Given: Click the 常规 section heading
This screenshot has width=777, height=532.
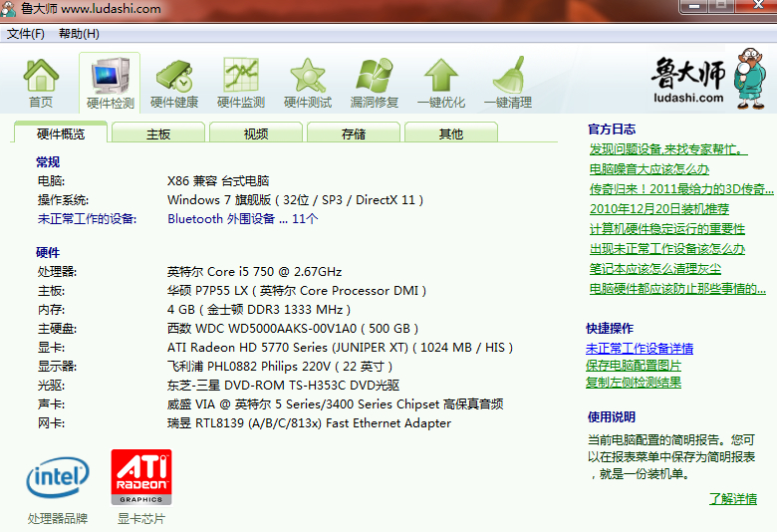Looking at the screenshot, I should click(48, 161).
